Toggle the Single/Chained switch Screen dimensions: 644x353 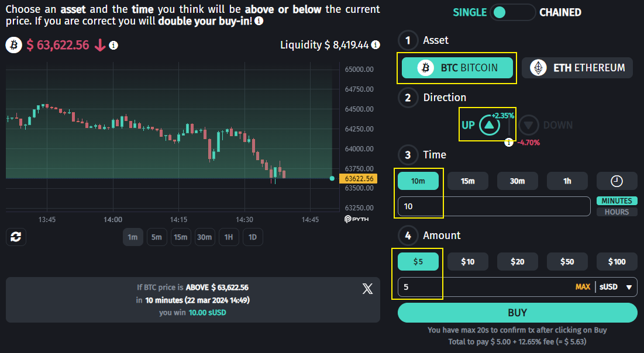point(513,12)
